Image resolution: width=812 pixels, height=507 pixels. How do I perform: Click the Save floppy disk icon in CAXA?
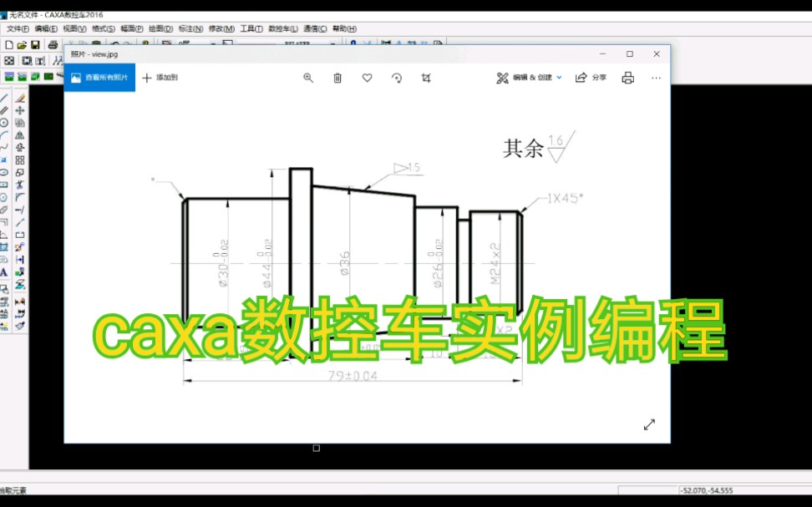click(35, 45)
